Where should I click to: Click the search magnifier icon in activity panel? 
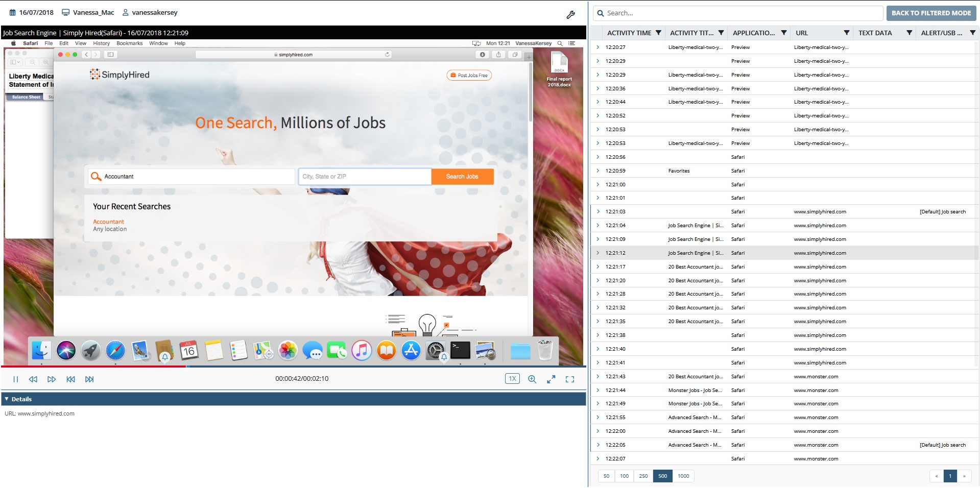600,13
